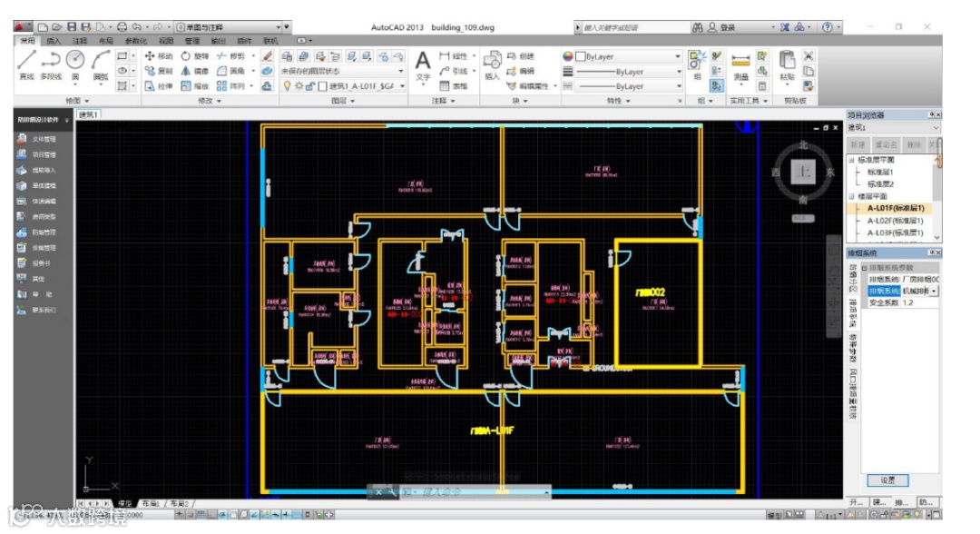Collapse the 楼层平面 tree node
This screenshot has width=980, height=534.
click(851, 196)
